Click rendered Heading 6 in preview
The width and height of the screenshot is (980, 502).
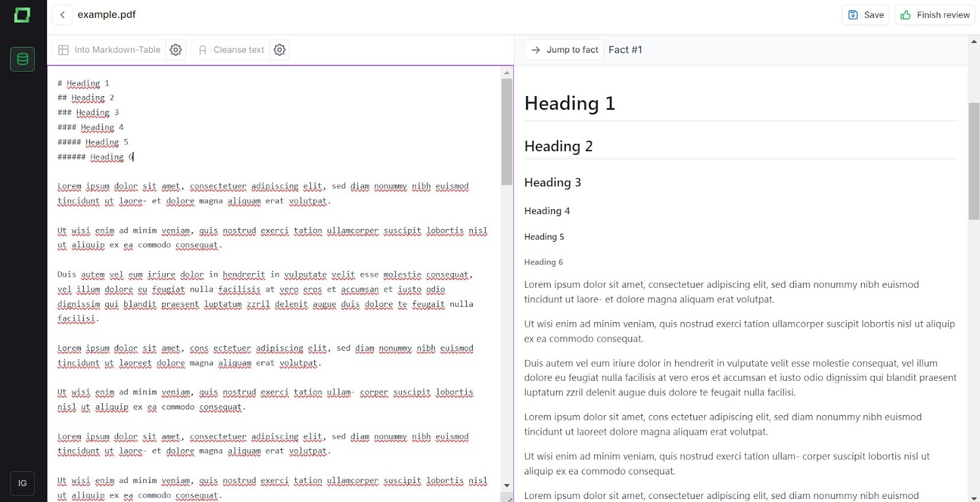tap(543, 262)
